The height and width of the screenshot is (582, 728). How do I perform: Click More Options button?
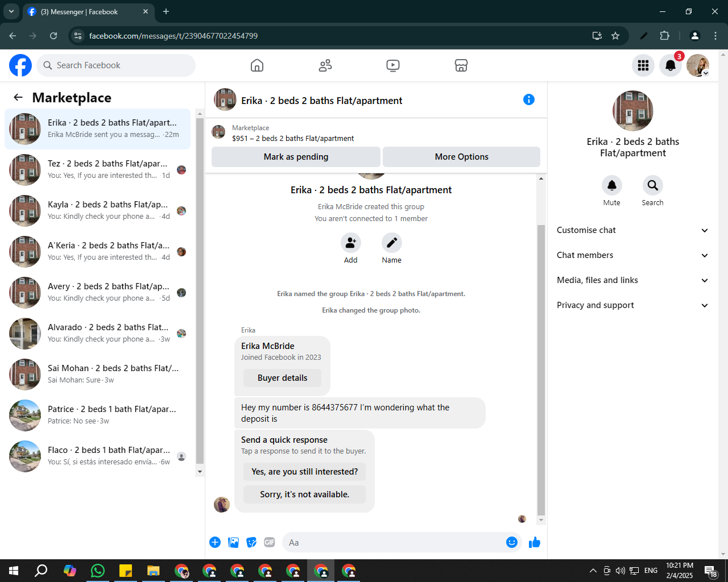pos(461,157)
